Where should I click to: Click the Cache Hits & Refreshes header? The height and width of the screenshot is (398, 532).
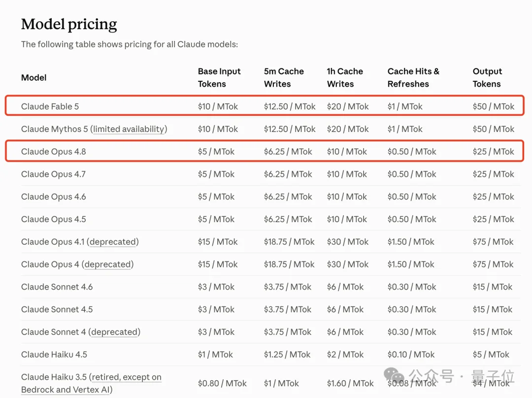click(x=413, y=78)
